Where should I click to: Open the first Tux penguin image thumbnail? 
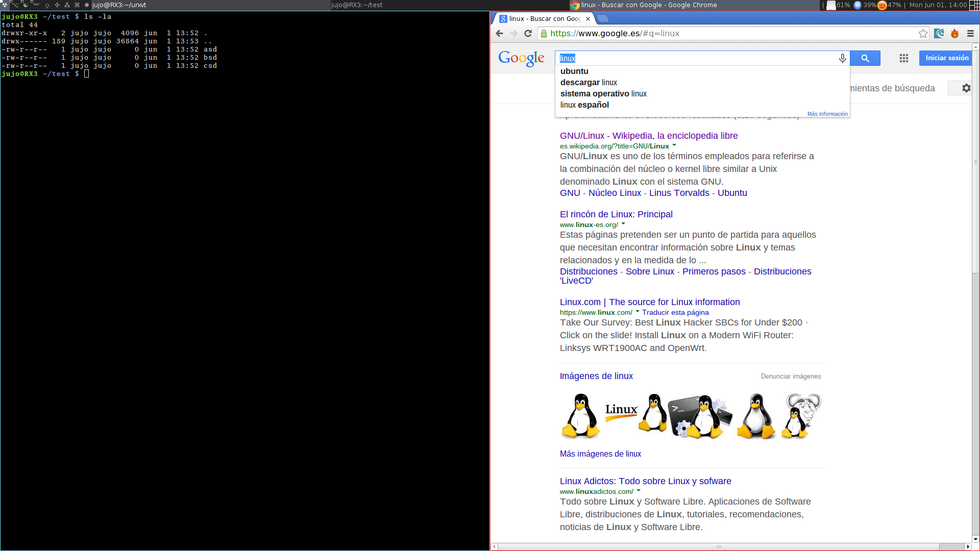(x=580, y=416)
